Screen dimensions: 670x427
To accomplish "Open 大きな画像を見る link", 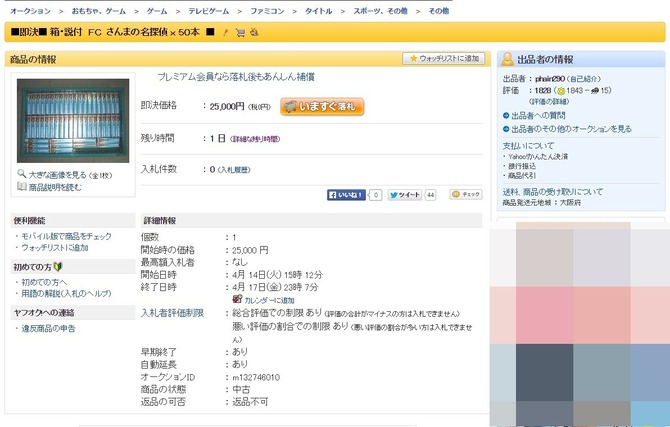I will [x=58, y=175].
